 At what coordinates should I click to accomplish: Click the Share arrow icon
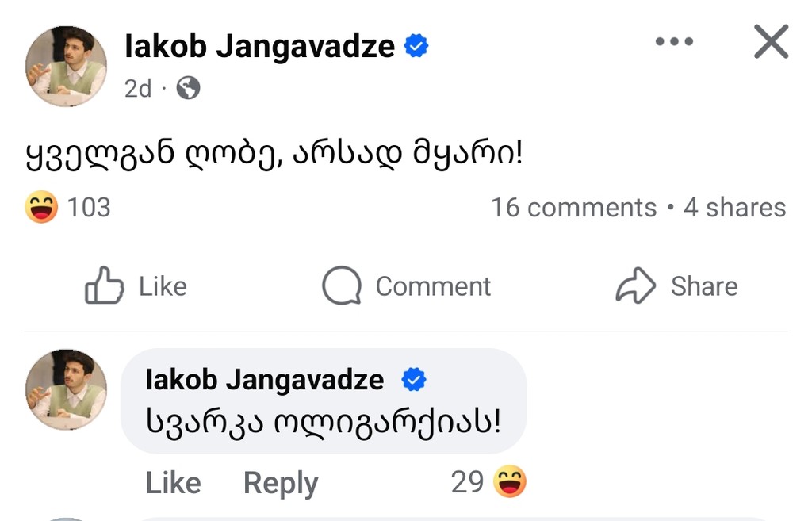click(x=635, y=285)
